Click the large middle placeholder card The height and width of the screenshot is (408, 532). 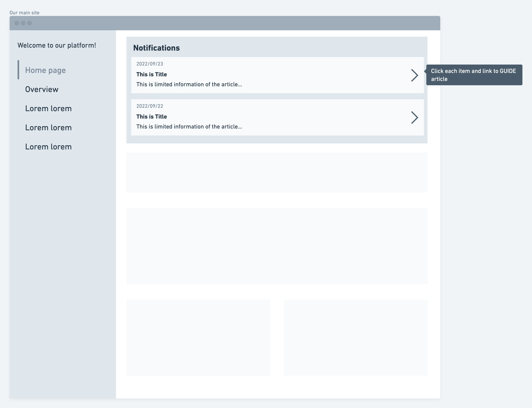pos(277,246)
